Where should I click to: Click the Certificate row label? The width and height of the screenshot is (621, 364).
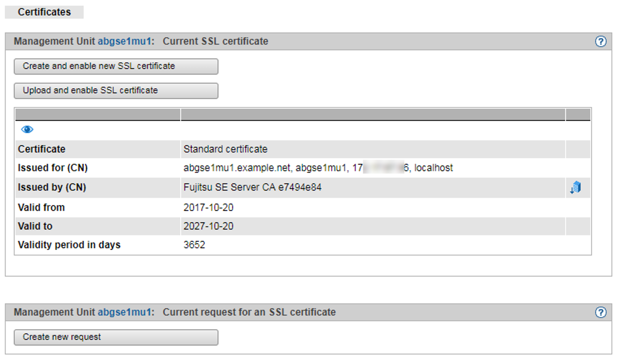coord(42,149)
